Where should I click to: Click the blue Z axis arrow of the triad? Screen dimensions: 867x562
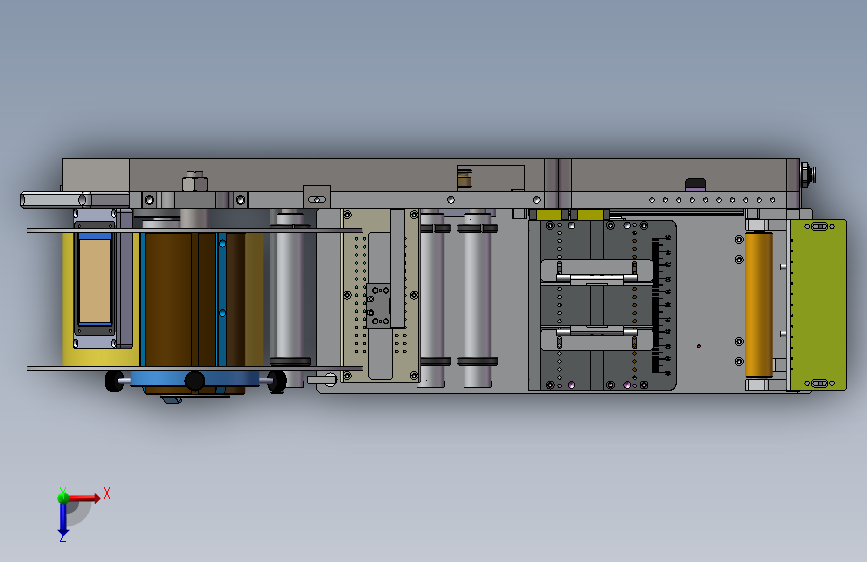[63, 519]
